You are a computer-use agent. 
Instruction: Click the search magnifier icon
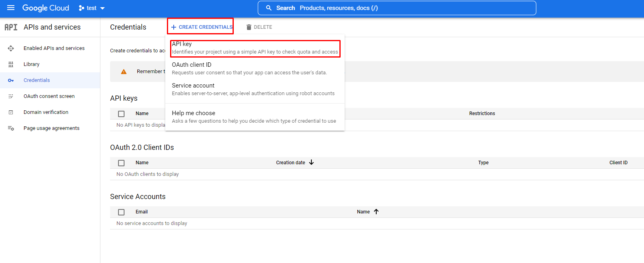tap(269, 8)
